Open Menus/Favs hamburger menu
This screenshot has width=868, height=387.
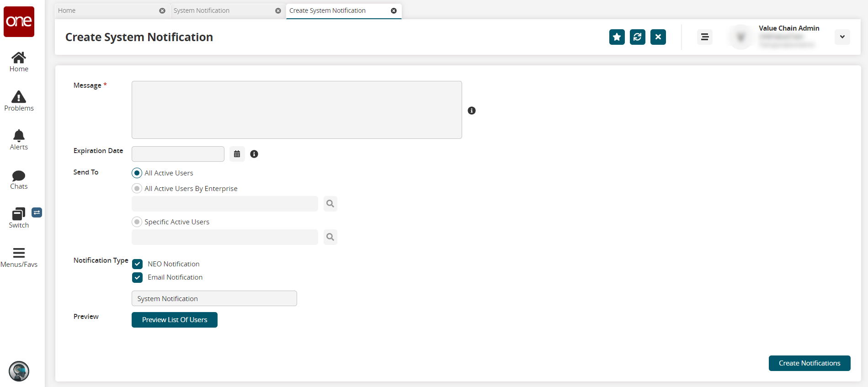(19, 257)
